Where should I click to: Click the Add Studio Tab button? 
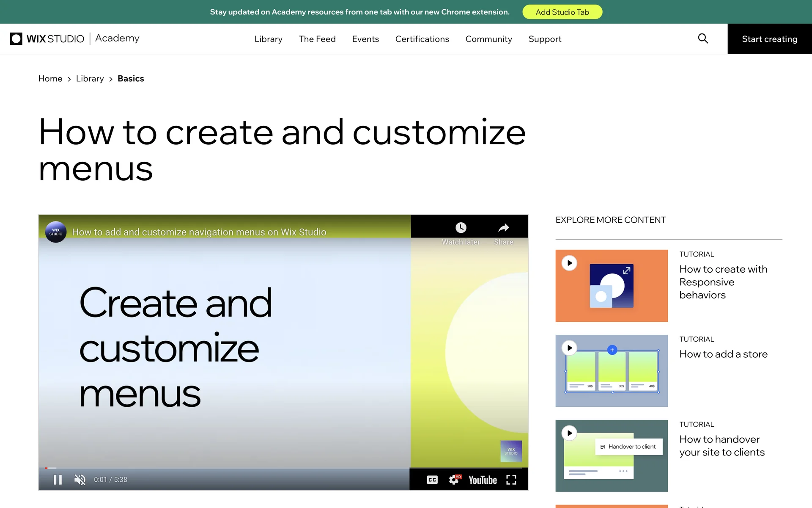tap(562, 12)
